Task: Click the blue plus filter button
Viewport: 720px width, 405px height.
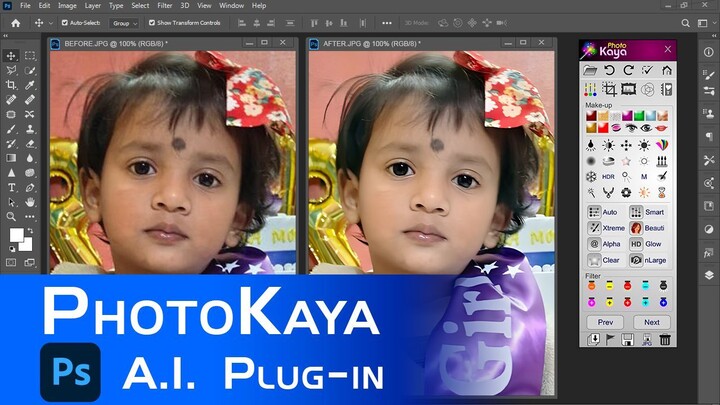Action: (x=663, y=302)
